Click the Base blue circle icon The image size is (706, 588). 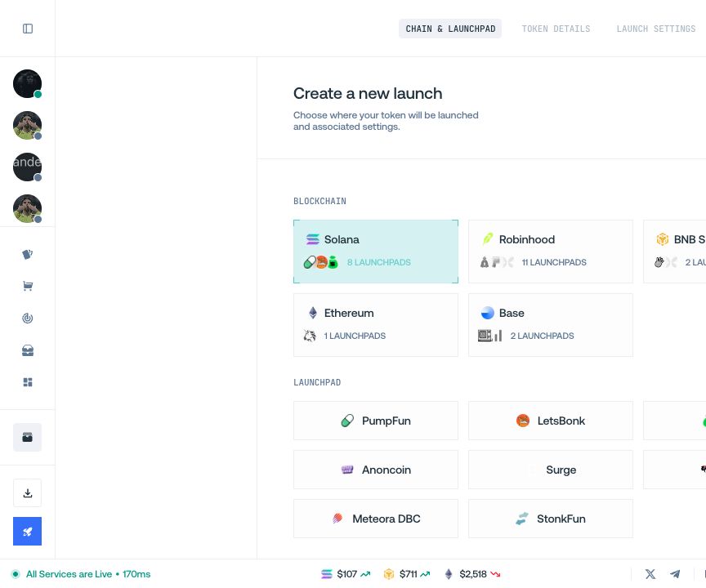pyautogui.click(x=488, y=313)
